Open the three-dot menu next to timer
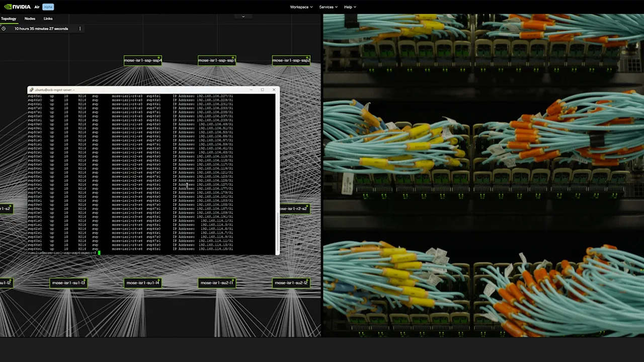Screen dimensions: 644x362 (x=80, y=29)
